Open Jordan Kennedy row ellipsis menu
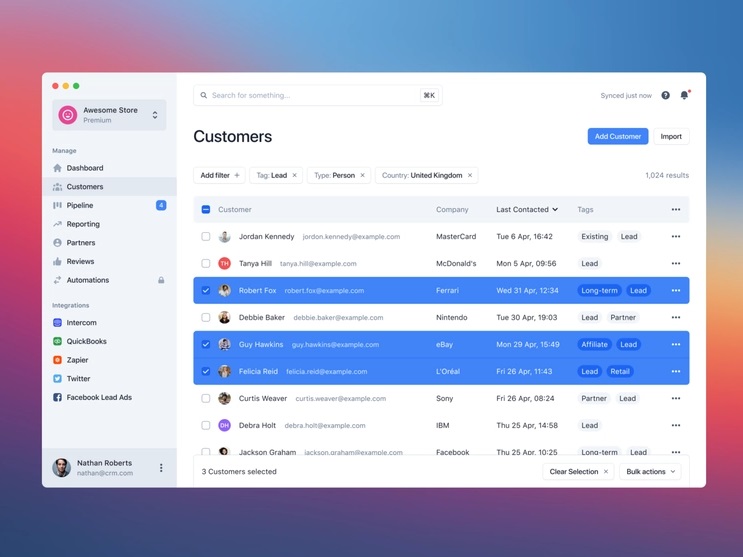The width and height of the screenshot is (743, 557). click(x=676, y=237)
